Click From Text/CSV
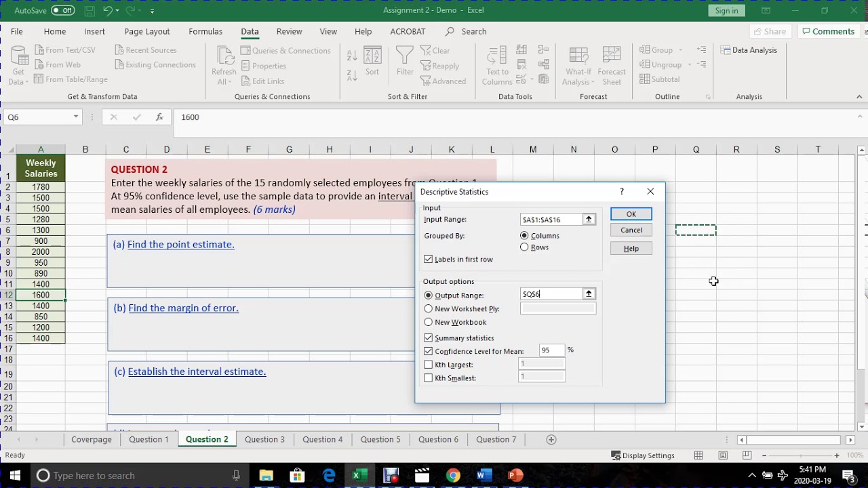Image resolution: width=868 pixels, height=488 pixels. click(64, 50)
